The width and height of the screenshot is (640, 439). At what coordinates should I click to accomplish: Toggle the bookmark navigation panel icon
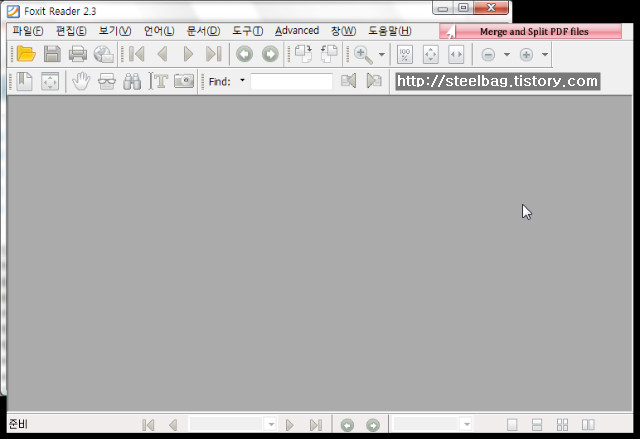tap(25, 81)
